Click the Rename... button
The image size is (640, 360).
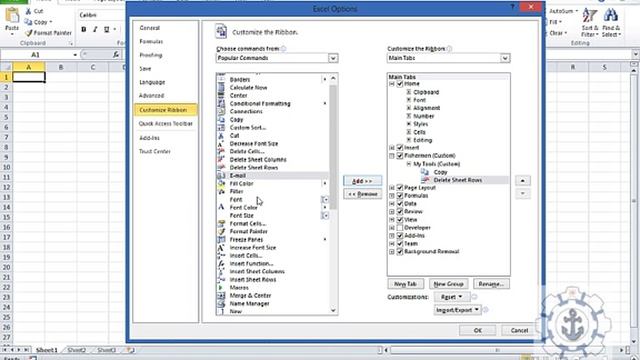tap(491, 284)
